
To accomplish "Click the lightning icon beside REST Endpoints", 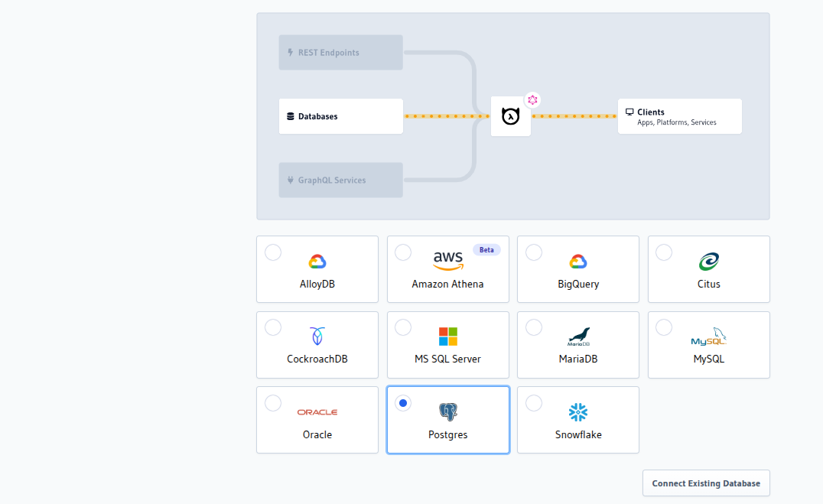I will pos(290,53).
